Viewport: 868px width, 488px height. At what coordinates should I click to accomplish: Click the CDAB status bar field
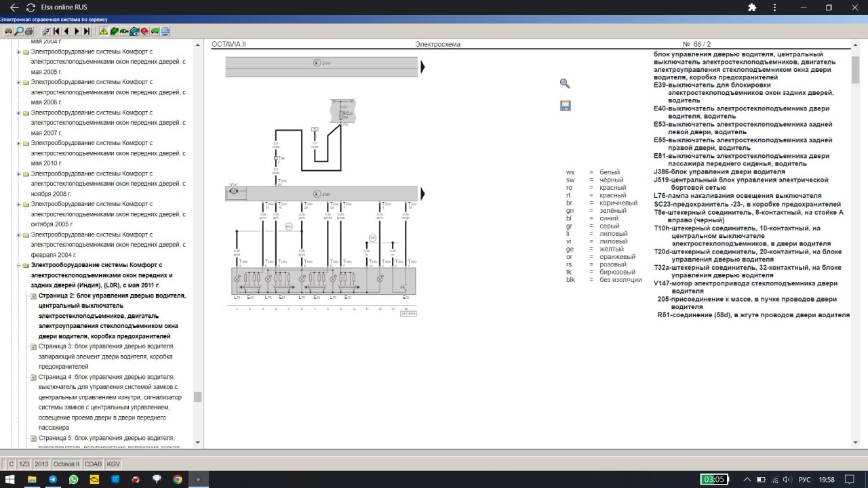(x=94, y=464)
